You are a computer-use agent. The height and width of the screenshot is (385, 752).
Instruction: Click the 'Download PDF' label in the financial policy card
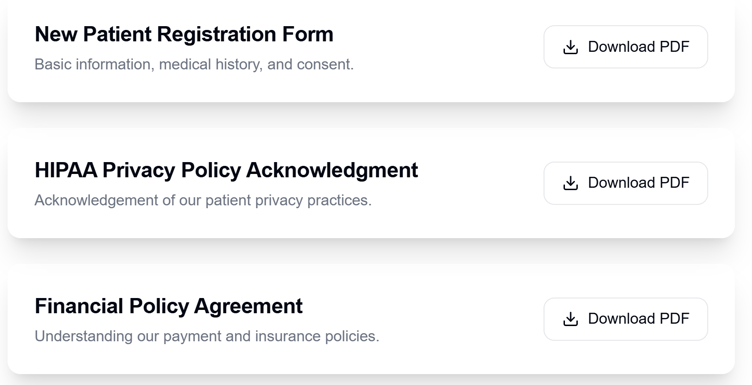coord(638,319)
